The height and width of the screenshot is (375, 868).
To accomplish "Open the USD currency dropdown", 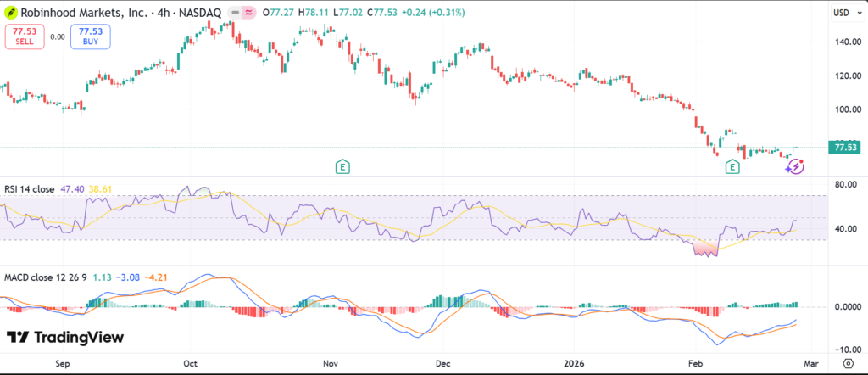I will point(841,13).
